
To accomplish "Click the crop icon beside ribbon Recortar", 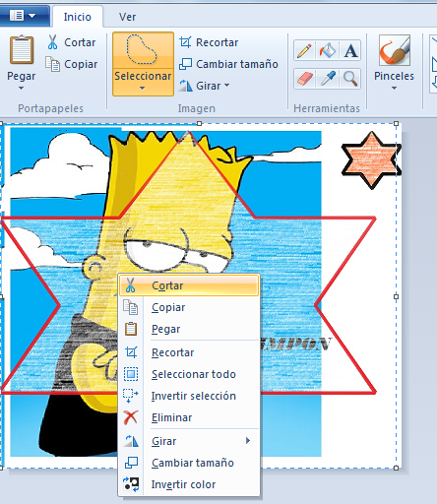I will [185, 42].
